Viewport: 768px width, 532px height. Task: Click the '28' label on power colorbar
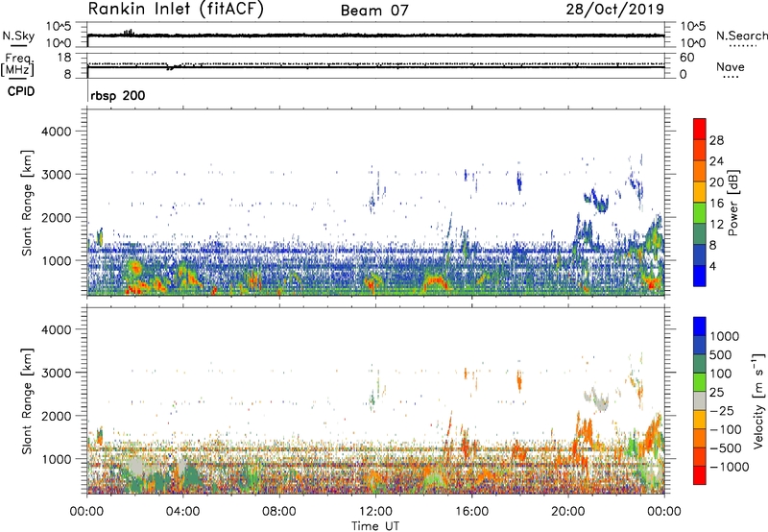[x=716, y=140]
